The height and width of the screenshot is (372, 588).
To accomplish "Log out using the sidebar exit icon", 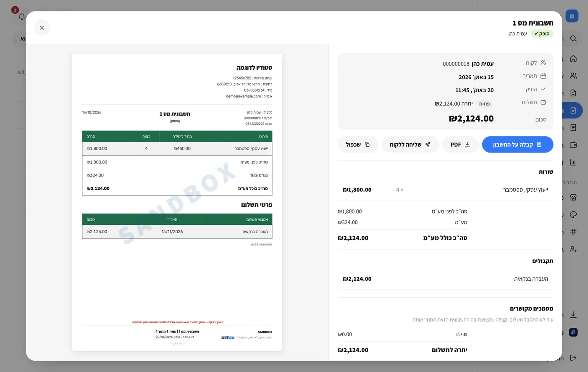I will (573, 358).
